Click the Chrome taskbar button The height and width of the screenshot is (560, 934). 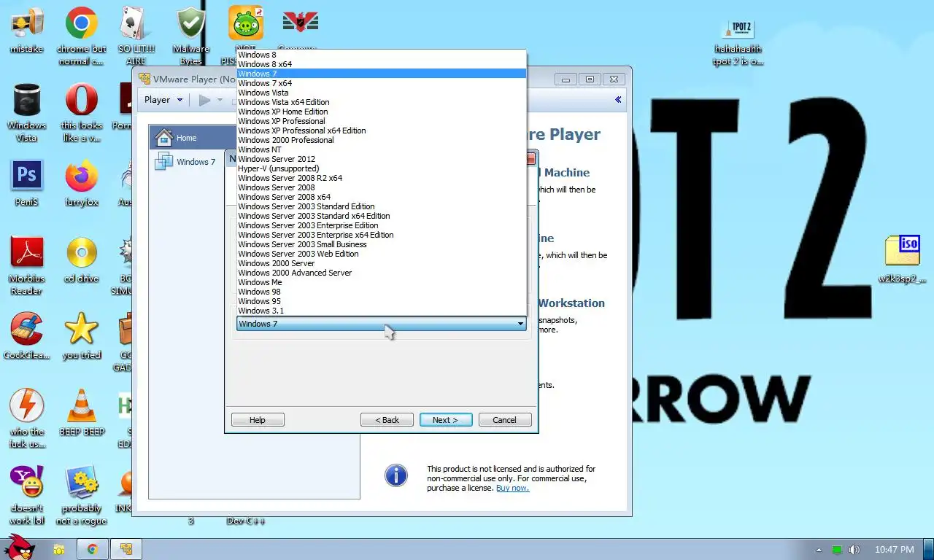click(x=93, y=549)
